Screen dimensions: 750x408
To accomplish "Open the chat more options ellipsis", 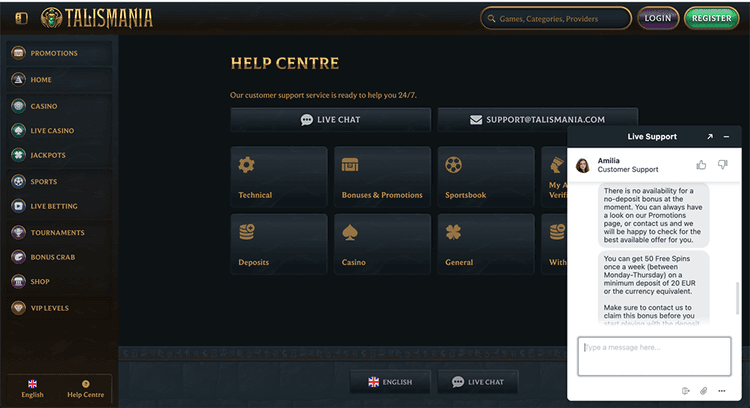I will 722,391.
